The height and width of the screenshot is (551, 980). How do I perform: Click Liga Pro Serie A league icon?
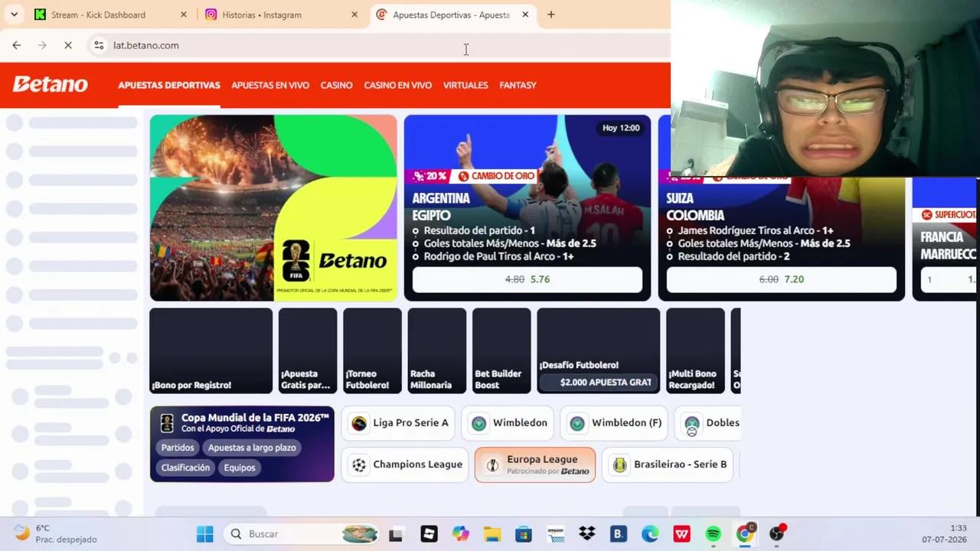point(359,423)
